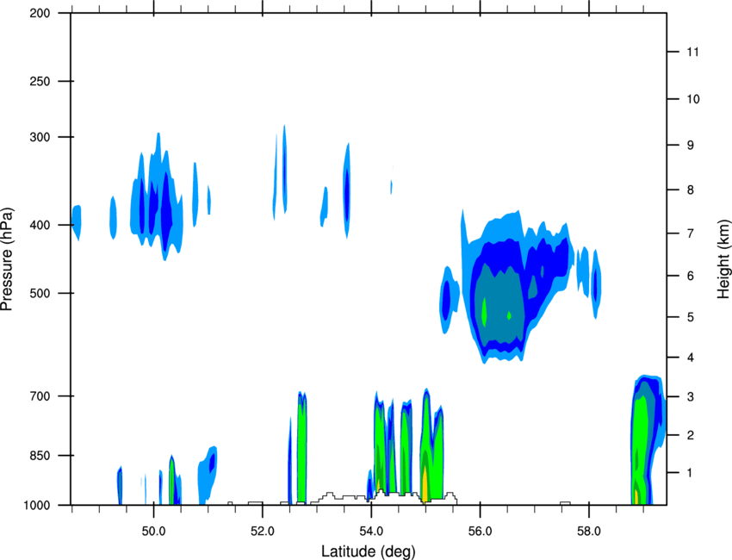Click the 50.0 latitude tick label
Viewport: 732px width, 560px height.
click(153, 532)
